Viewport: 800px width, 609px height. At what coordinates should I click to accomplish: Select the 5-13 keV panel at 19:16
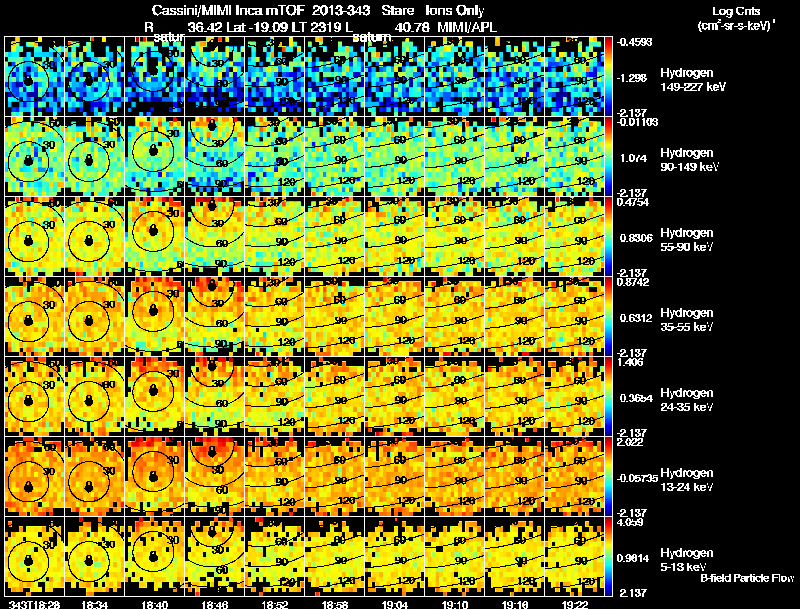(515, 556)
